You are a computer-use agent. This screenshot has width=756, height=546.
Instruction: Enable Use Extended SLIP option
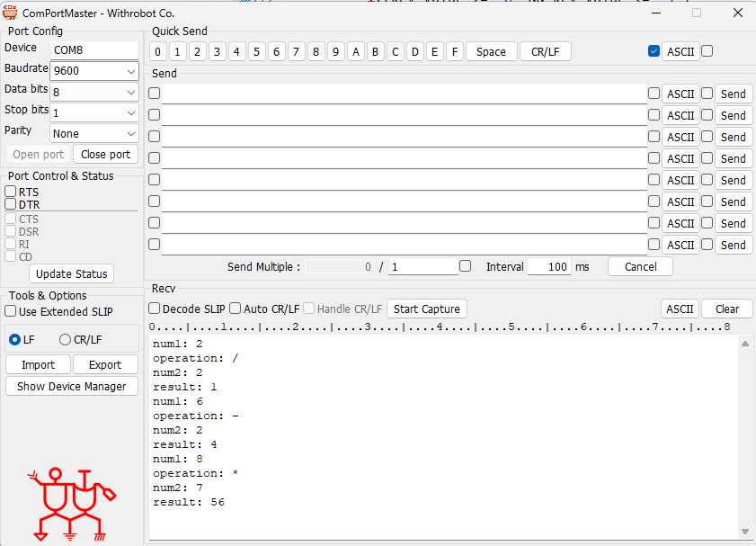[10, 311]
